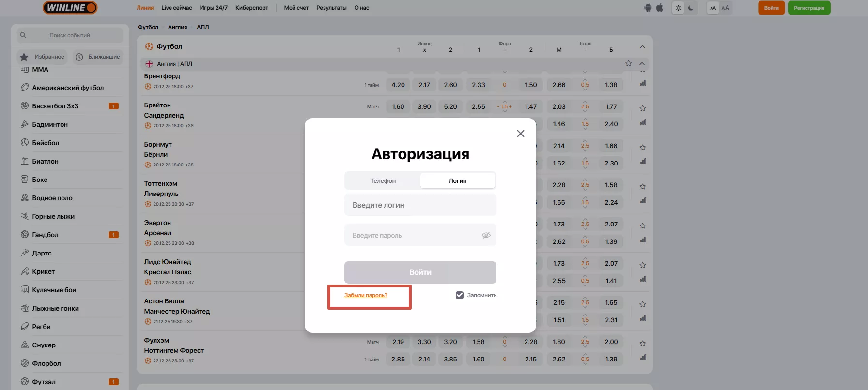
Task: Favorite the Фулхэм Ноттингем Форест match
Action: tap(643, 344)
